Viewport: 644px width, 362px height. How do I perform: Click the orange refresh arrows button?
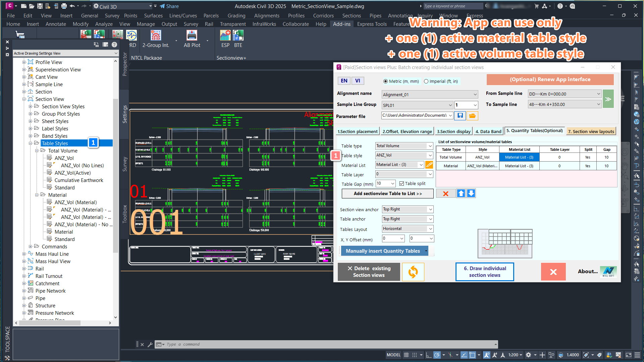[x=413, y=271]
